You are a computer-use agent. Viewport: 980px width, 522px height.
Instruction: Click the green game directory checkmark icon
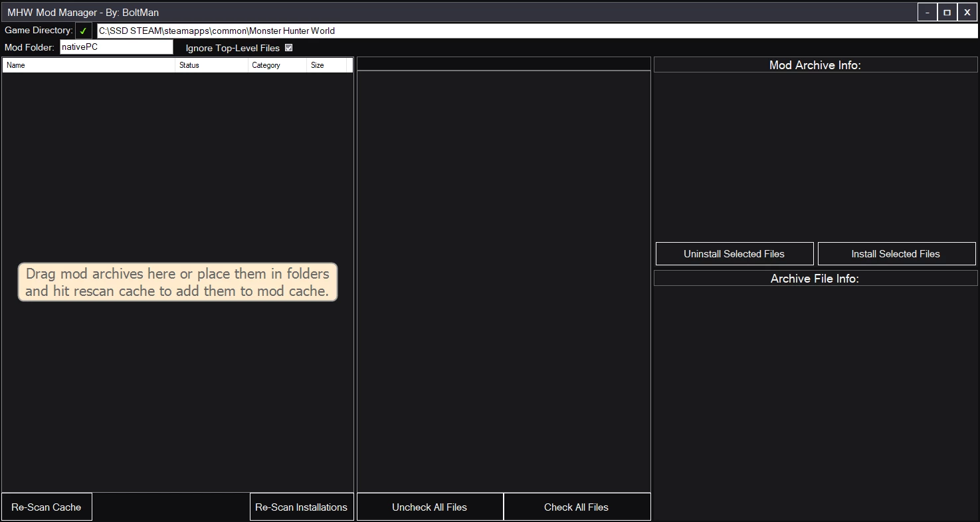pos(83,31)
